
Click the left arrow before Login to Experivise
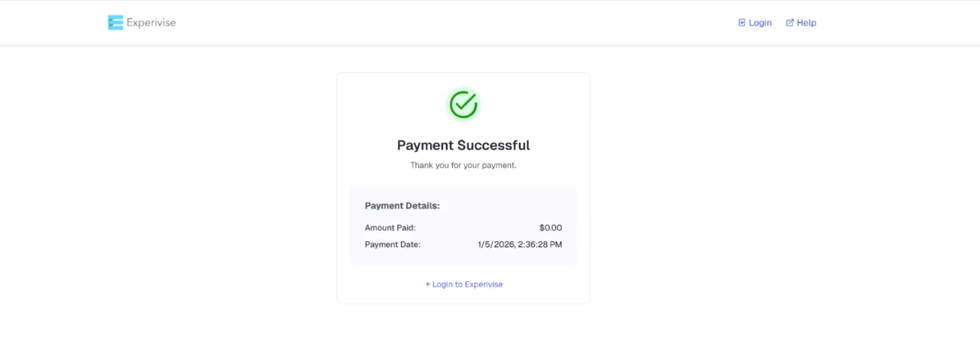coord(428,284)
